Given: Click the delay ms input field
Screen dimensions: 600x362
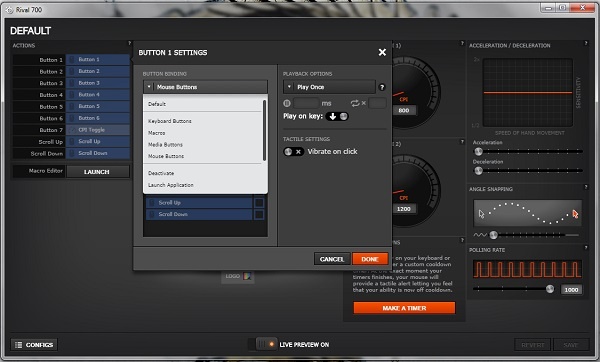Looking at the screenshot, I should coord(306,103).
